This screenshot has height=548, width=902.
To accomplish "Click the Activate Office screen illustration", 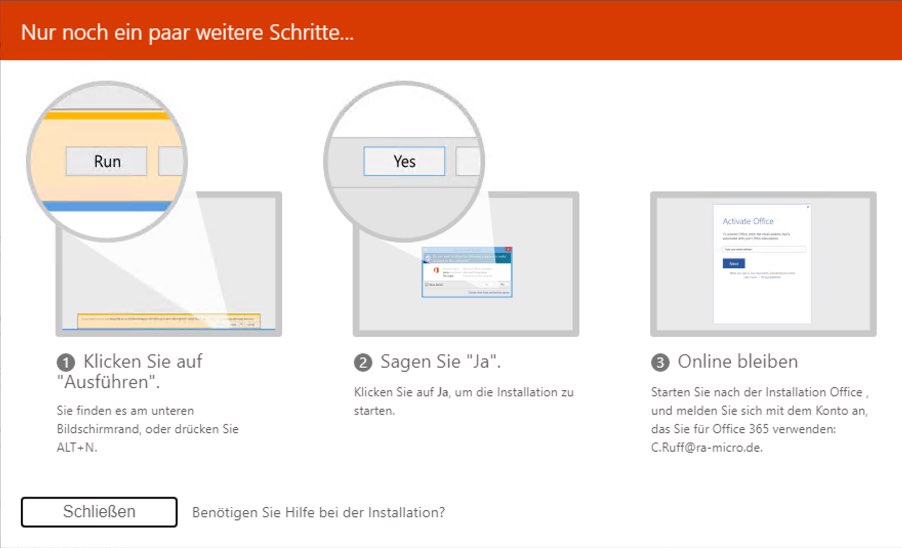I will coord(763,264).
